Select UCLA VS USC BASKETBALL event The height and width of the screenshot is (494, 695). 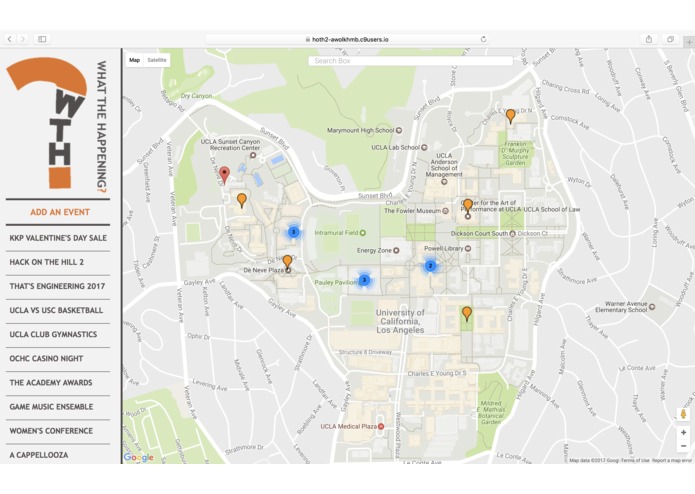pyautogui.click(x=58, y=310)
